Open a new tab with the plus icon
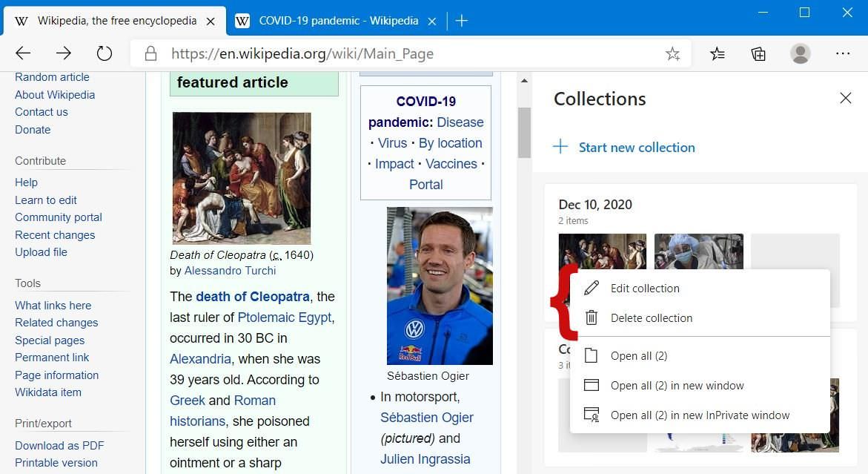This screenshot has width=868, height=474. [x=462, y=21]
